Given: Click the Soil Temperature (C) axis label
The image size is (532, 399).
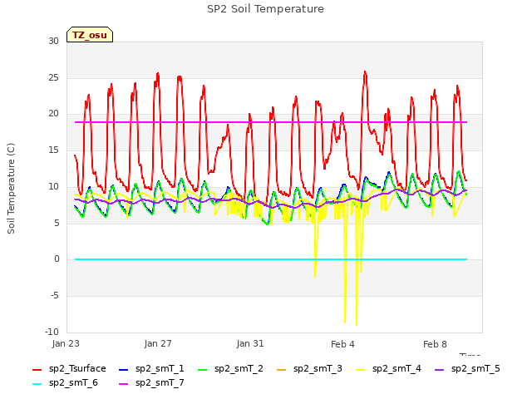Looking at the screenshot, I should click(11, 189).
